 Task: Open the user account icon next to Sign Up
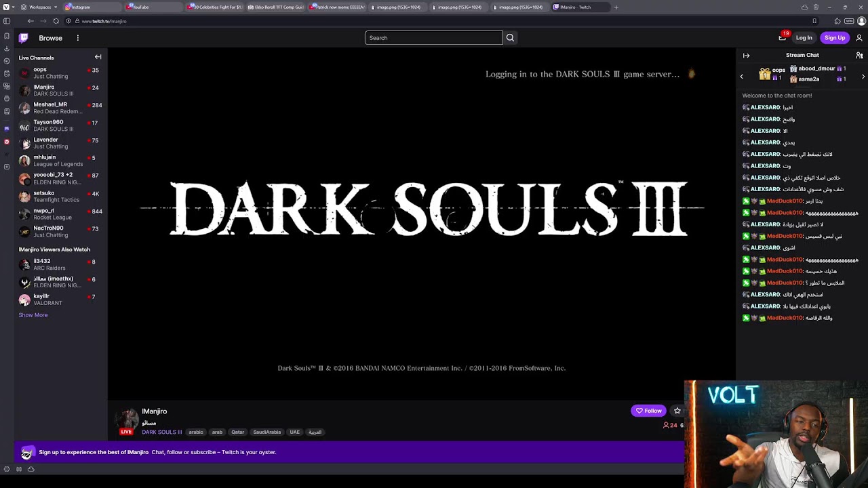(859, 38)
